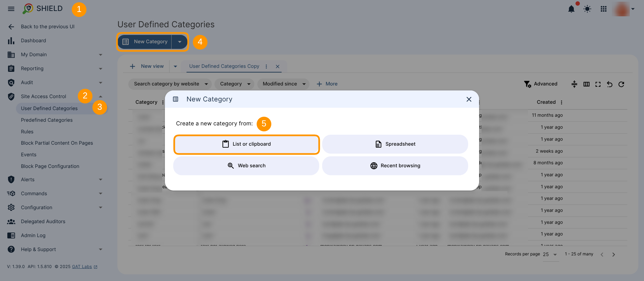The height and width of the screenshot is (281, 644).
Task: Open the column chooser icon
Action: [586, 84]
